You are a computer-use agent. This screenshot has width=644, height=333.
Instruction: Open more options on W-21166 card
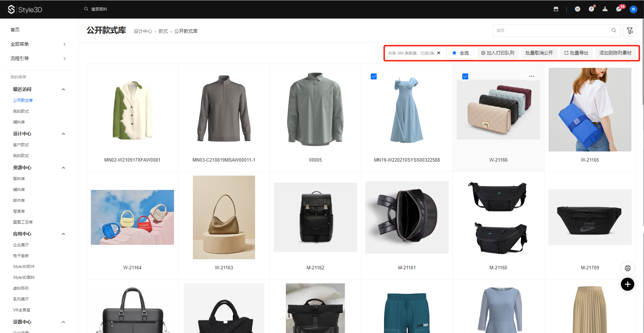pyautogui.click(x=531, y=76)
